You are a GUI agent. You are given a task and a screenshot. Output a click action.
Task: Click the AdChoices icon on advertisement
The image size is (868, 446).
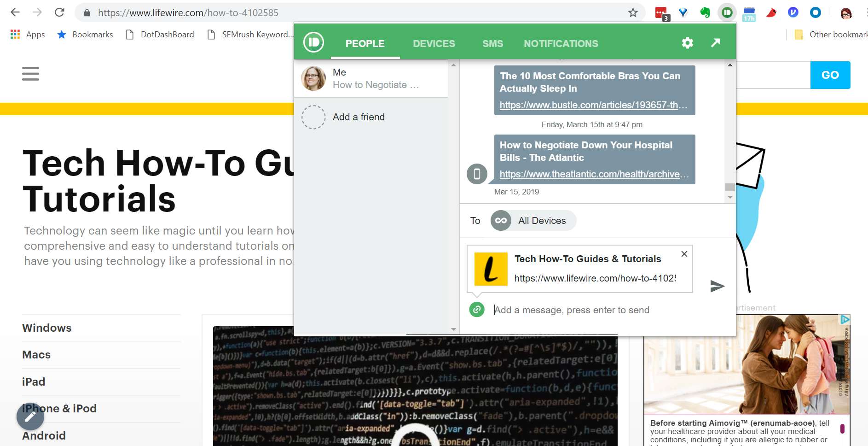(x=845, y=319)
